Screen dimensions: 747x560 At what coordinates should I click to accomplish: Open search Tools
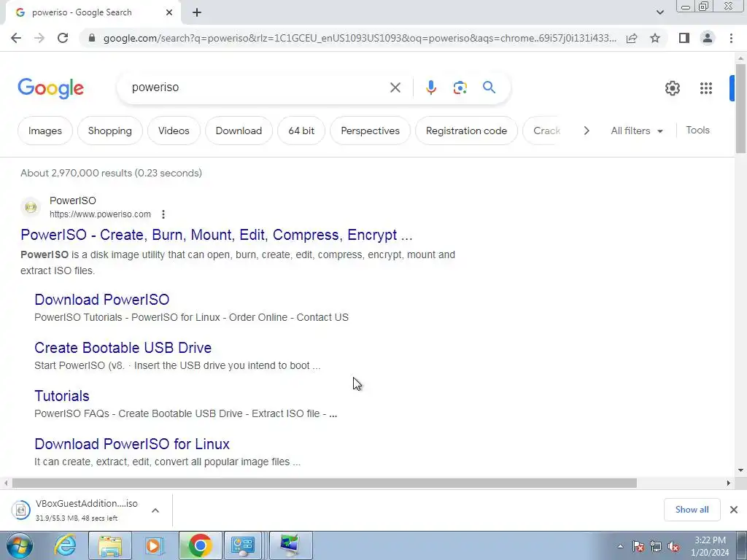697,130
